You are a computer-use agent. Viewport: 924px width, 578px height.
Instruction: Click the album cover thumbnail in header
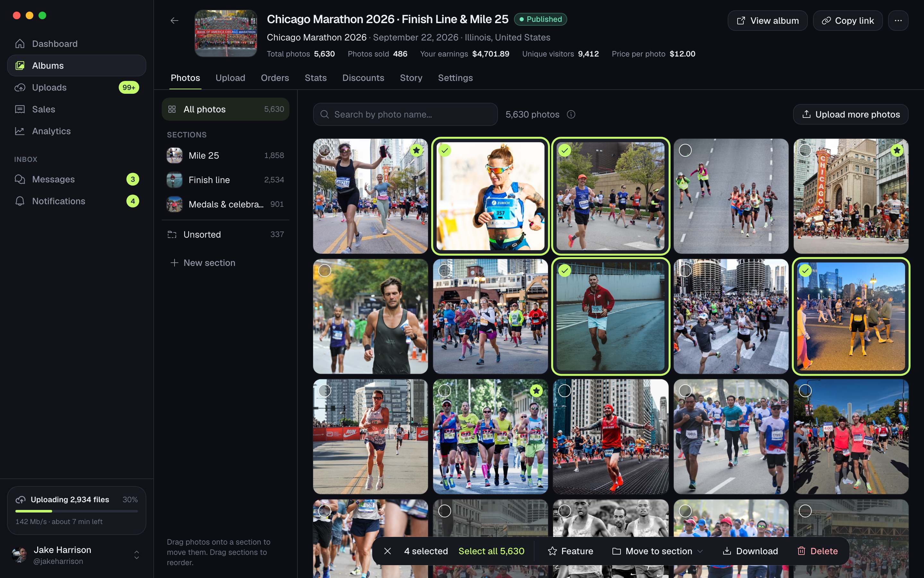pos(226,33)
